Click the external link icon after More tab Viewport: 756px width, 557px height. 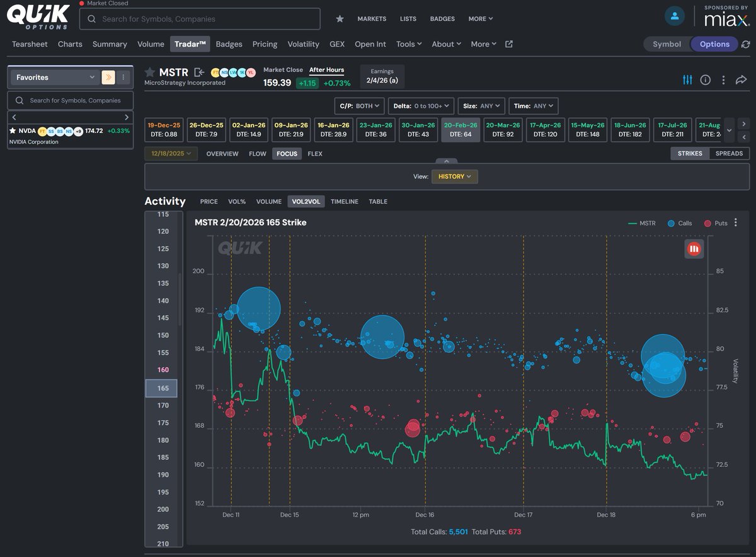tap(509, 44)
